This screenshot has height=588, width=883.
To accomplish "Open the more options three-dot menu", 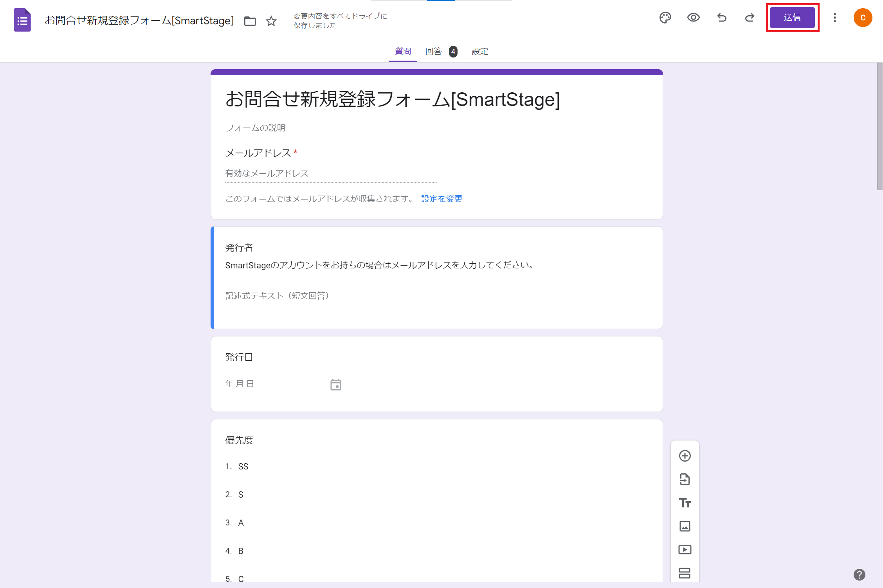I will pos(834,18).
